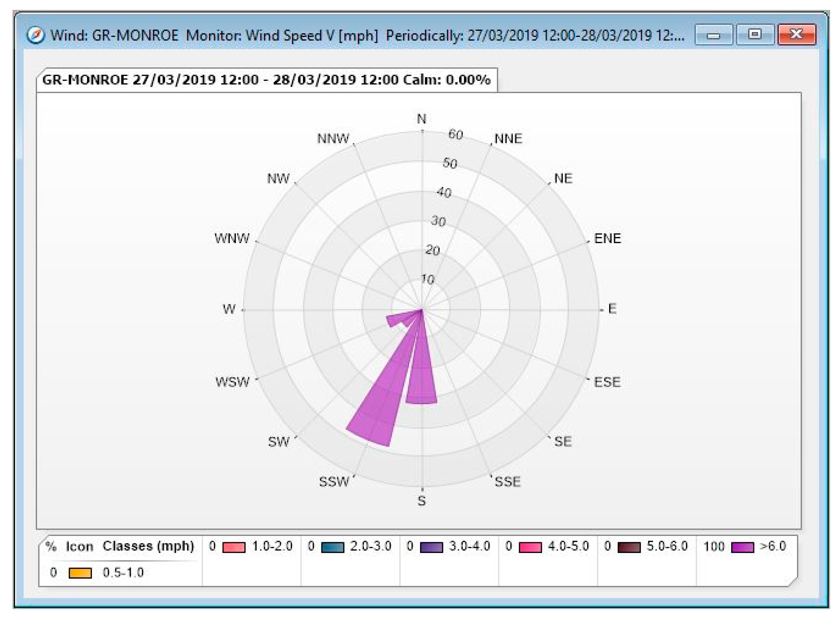The height and width of the screenshot is (619, 840).
Task: Click the compass icon in the title bar
Action: [36, 35]
